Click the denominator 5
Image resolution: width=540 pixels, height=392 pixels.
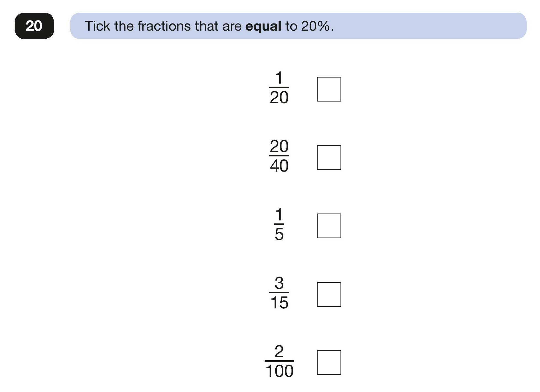pos(279,234)
